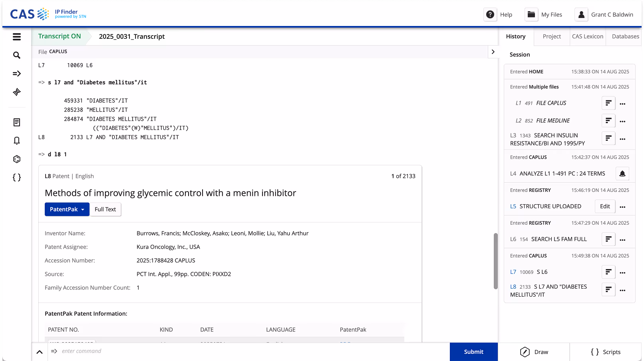Click the Submit button
This screenshot has height=361, width=644.
pos(474,352)
